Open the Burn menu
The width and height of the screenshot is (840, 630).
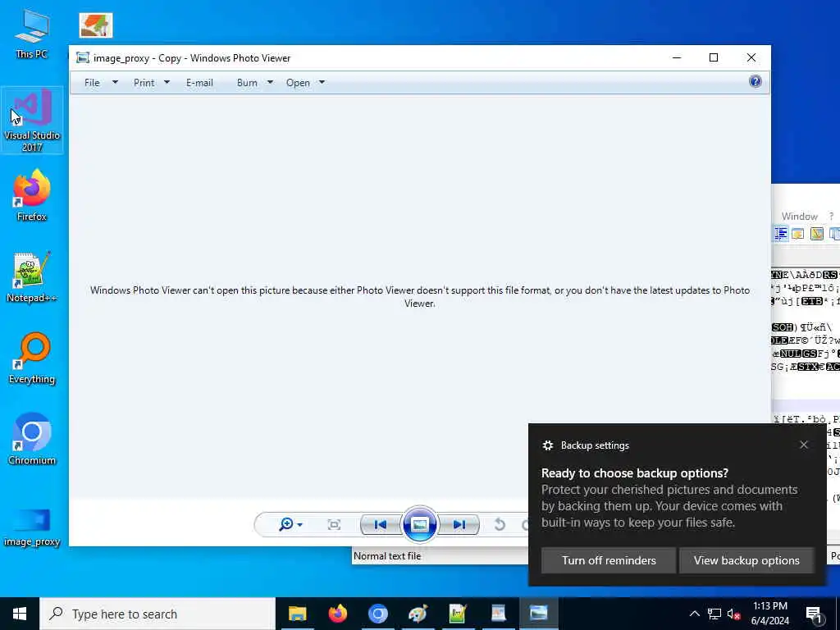coord(247,83)
